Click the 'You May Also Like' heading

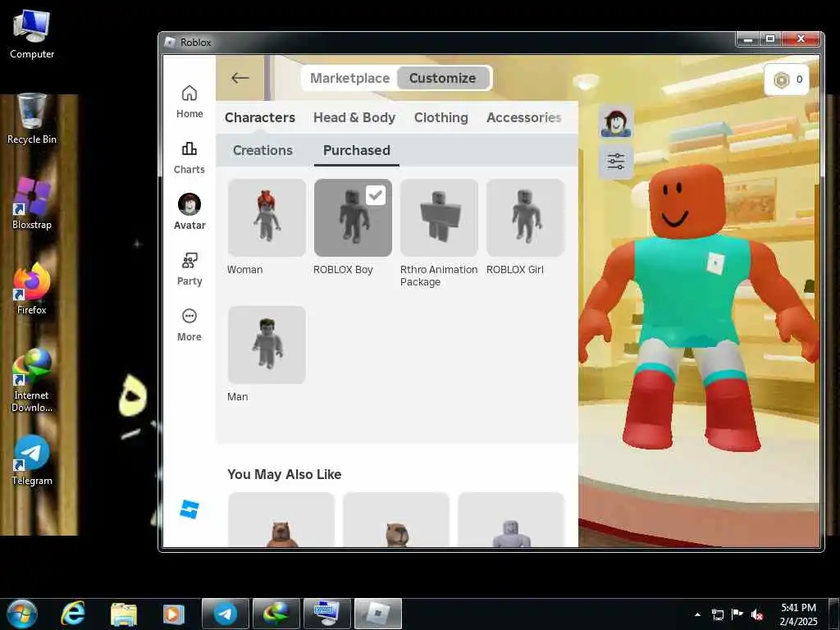tap(284, 474)
